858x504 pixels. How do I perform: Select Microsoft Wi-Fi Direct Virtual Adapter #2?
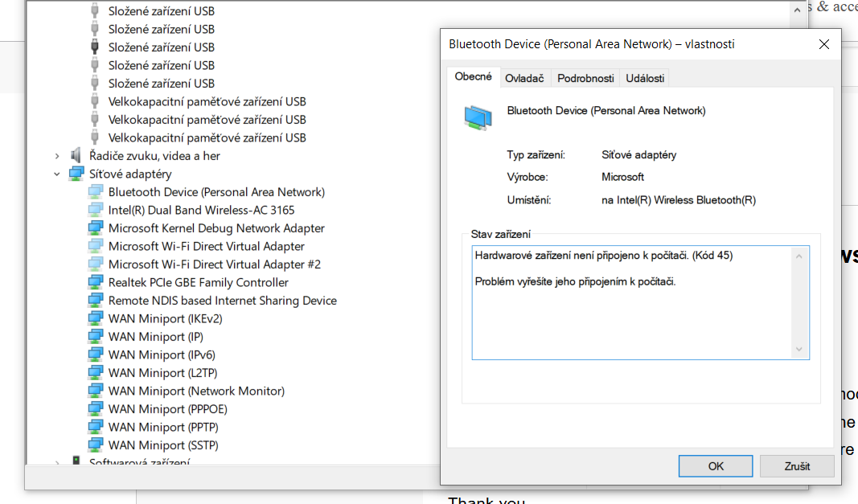215,264
